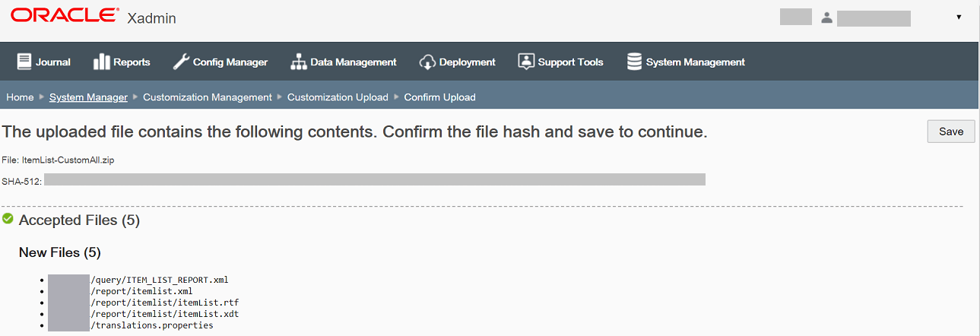The width and height of the screenshot is (980, 336).
Task: Navigate to Customization Management breadcrumb
Action: tap(207, 97)
